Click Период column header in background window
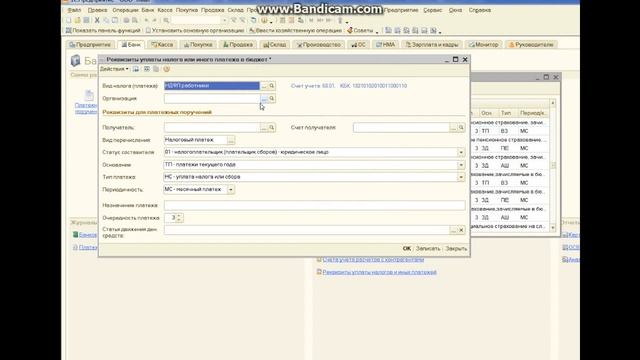Screen dimensions: 640x360 pyautogui.click(x=532, y=113)
